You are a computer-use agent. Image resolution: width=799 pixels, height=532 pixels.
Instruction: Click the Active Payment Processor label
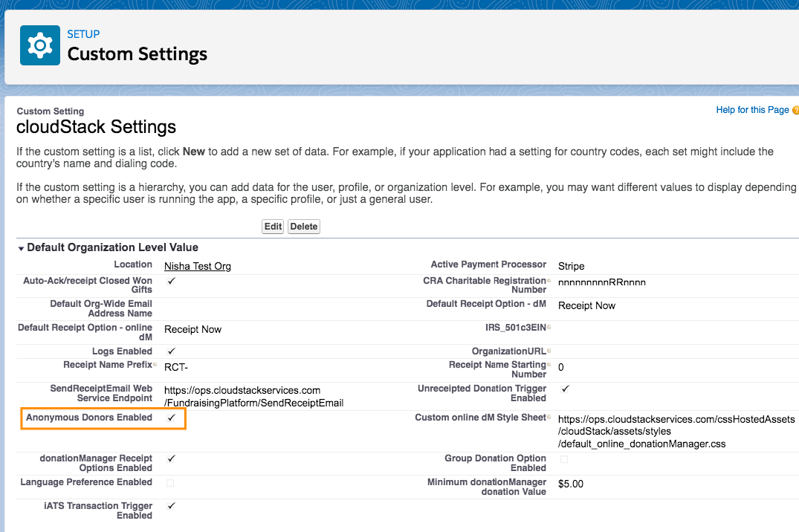[488, 265]
